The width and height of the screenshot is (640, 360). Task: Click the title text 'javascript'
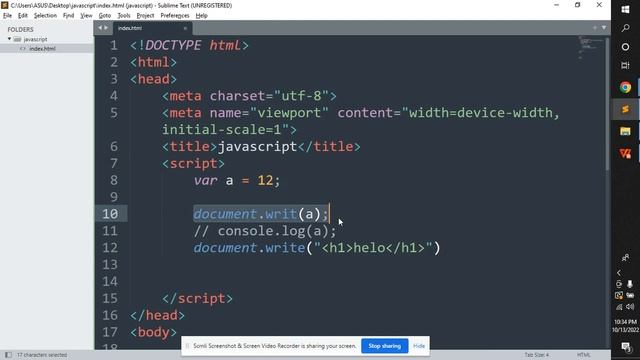(258, 147)
